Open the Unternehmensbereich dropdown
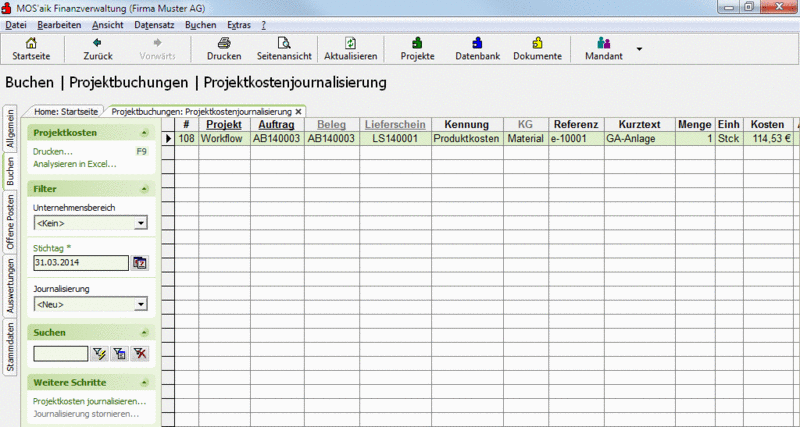Screen dimensions: 800x427 point(141,223)
